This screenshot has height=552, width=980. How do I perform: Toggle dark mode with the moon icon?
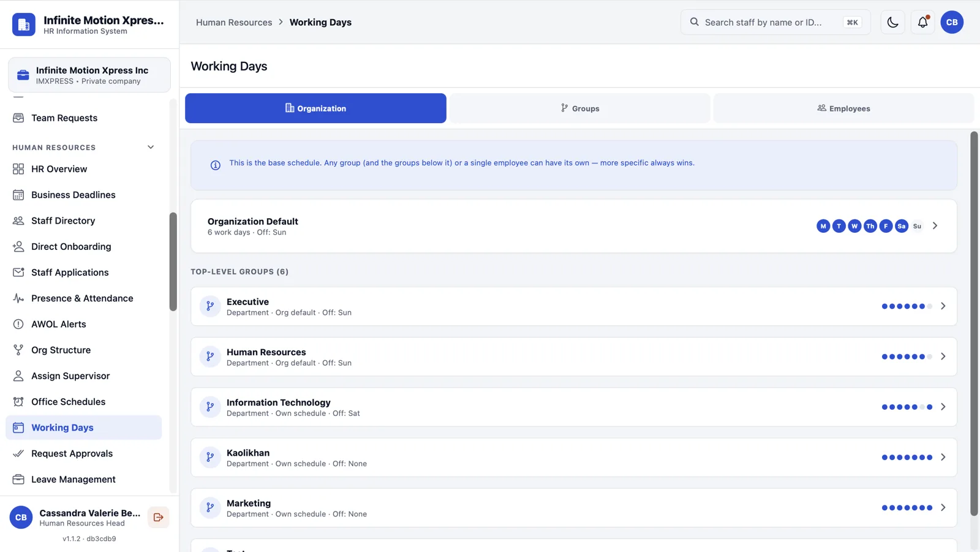pyautogui.click(x=892, y=22)
